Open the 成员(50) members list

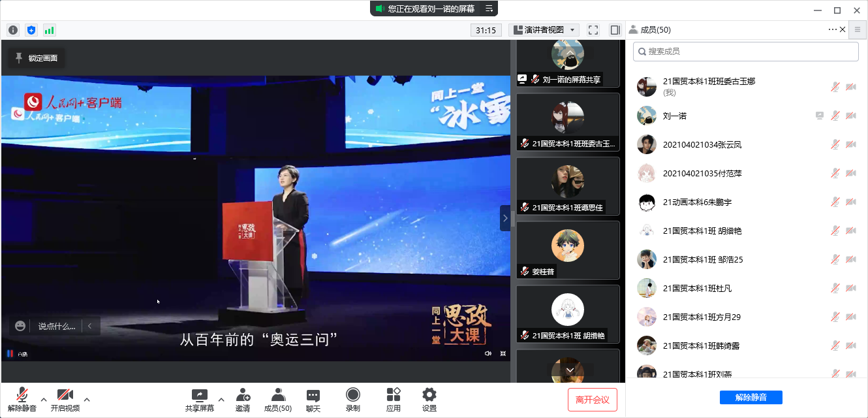(277, 400)
